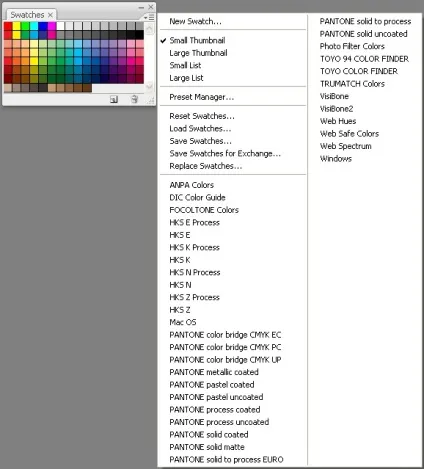
Task: Select Save Swatches for Exchange
Action: tap(225, 154)
